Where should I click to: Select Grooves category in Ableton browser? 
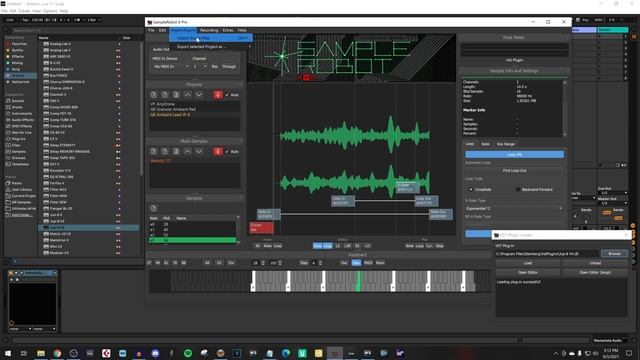18,158
